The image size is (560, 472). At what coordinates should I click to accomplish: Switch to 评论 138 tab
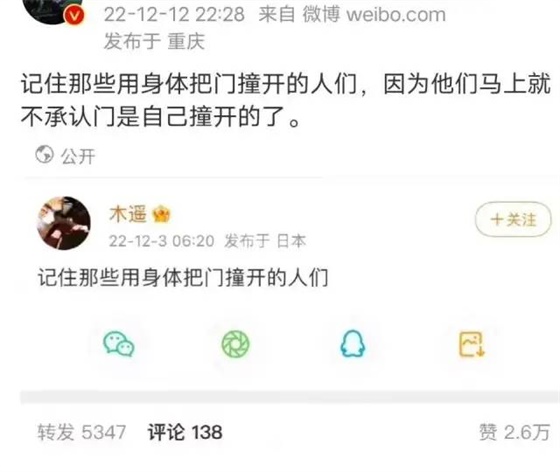point(185,432)
